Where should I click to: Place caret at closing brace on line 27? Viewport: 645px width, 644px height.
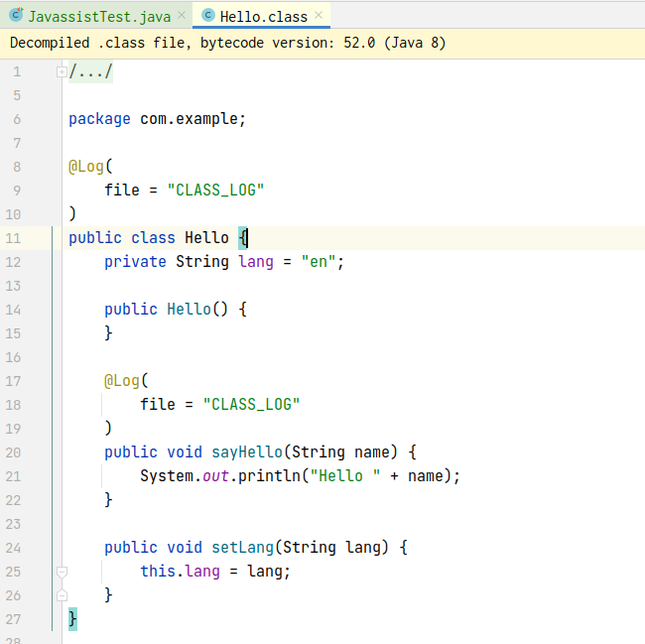pyautogui.click(x=72, y=619)
